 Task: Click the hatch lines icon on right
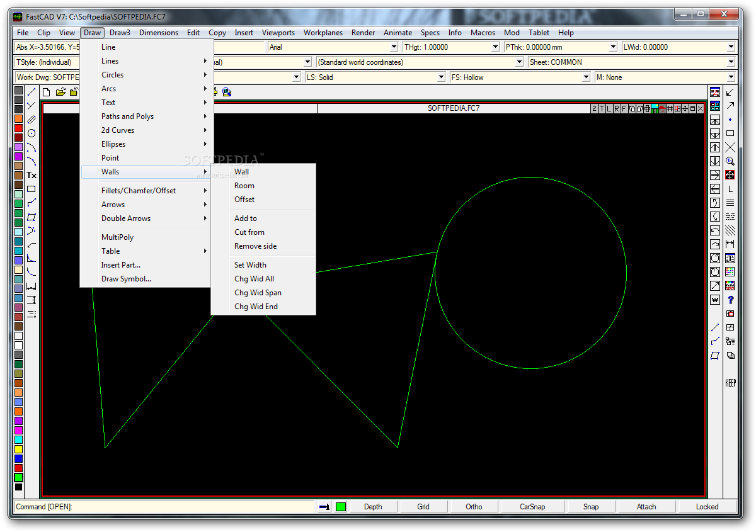(x=730, y=230)
